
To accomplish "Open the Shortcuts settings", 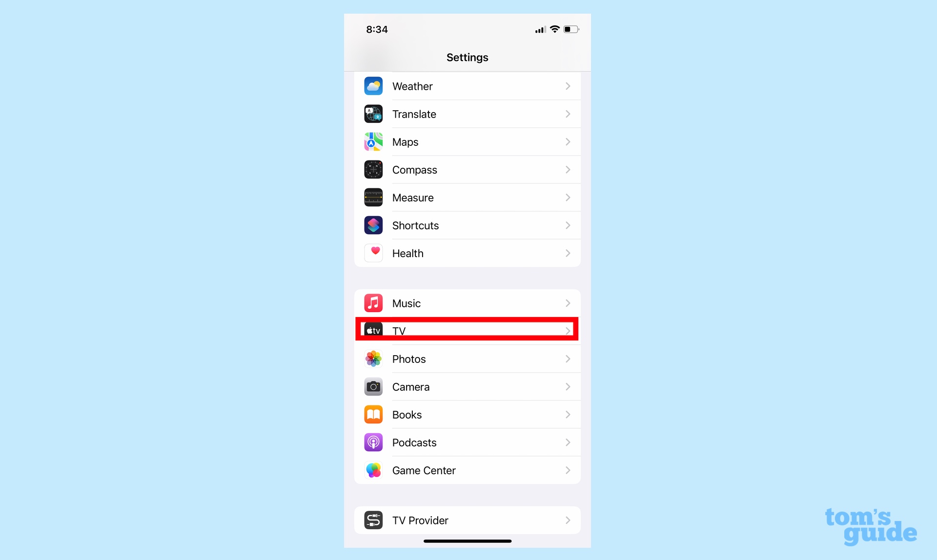I will pyautogui.click(x=468, y=225).
